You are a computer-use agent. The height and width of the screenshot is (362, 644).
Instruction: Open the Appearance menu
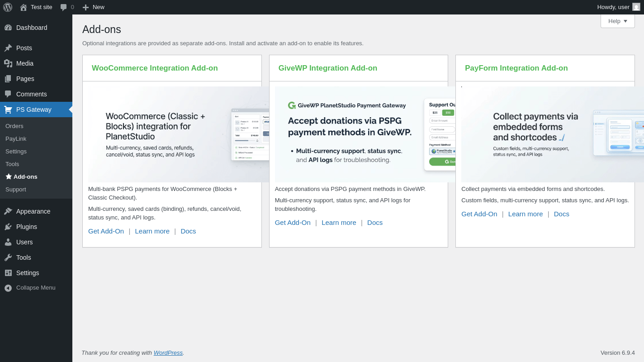[x=33, y=211]
